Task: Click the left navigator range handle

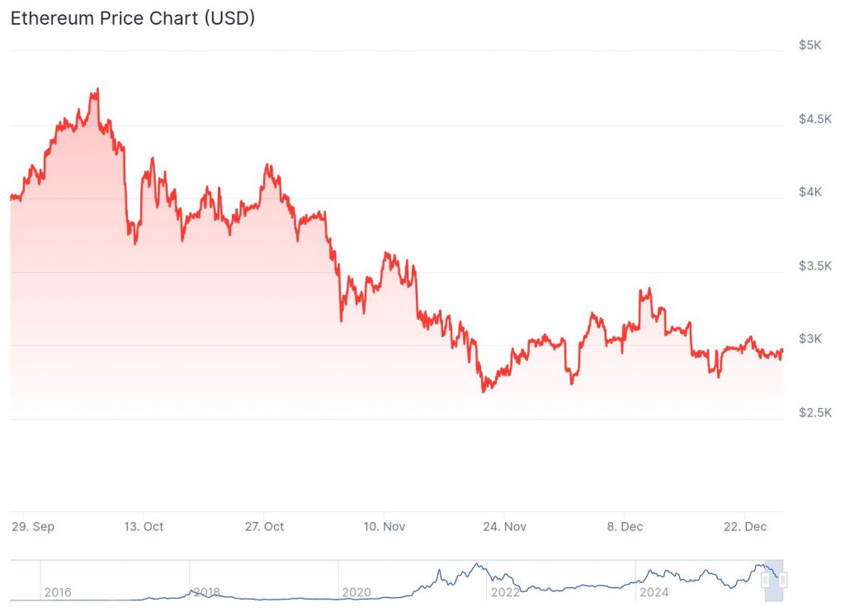Action: [765, 581]
